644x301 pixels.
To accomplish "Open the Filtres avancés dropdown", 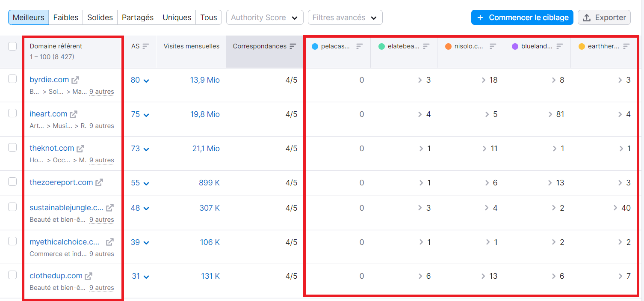I will tap(346, 18).
